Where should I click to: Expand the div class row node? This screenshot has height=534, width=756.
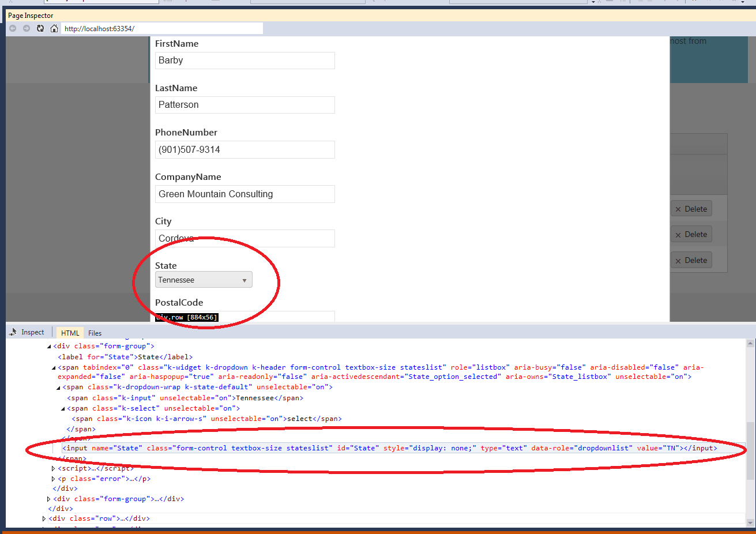click(x=44, y=519)
